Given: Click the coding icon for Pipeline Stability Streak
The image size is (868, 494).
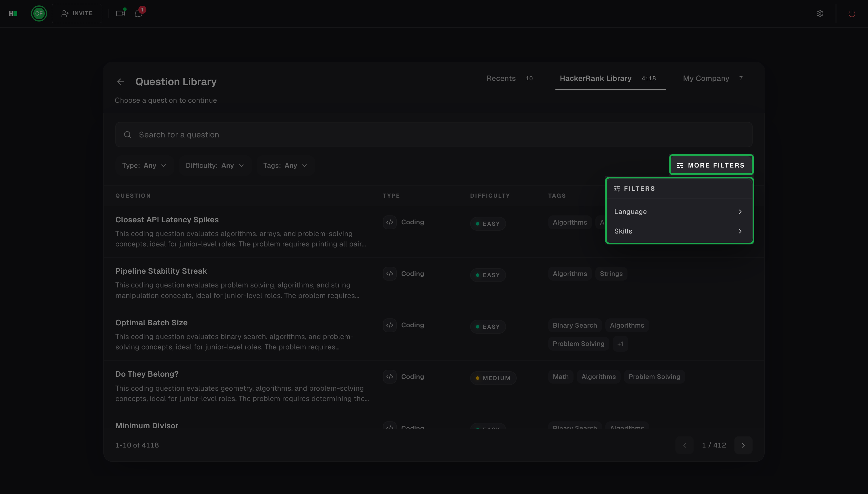Looking at the screenshot, I should (390, 273).
